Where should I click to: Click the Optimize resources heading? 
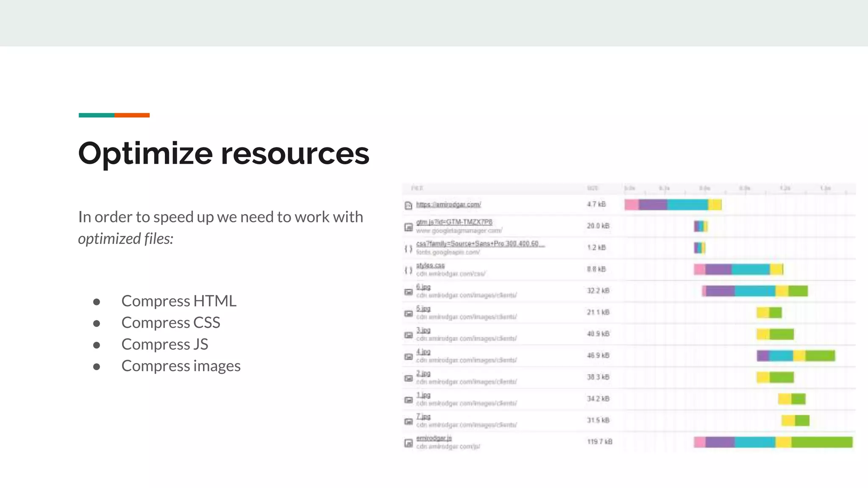coord(224,154)
